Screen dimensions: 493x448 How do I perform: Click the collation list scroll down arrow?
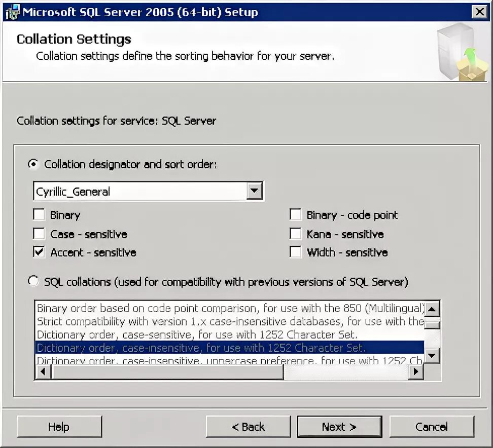pyautogui.click(x=432, y=356)
